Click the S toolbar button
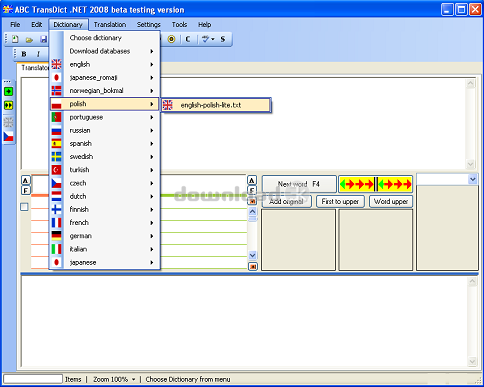This screenshot has width=484, height=387. click(223, 39)
